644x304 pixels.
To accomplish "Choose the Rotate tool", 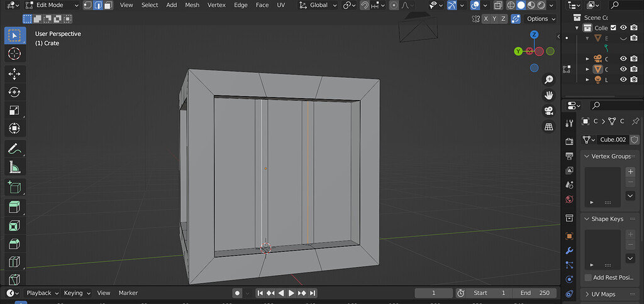I will 14,92.
